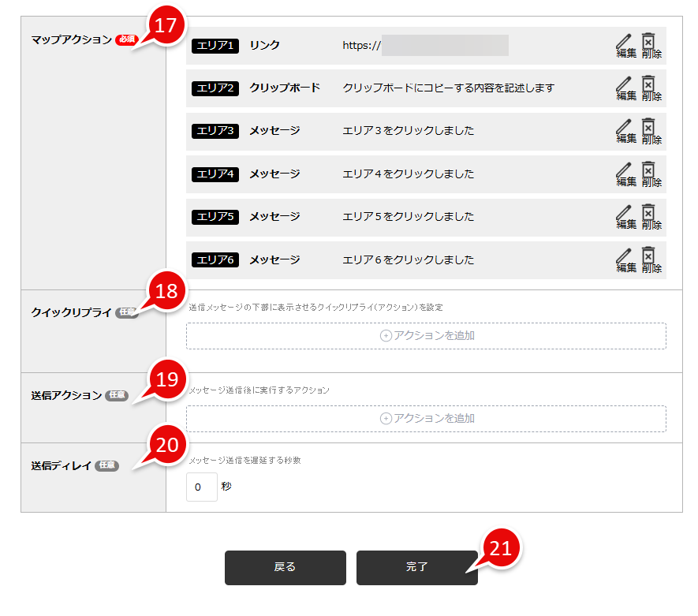The image size is (698, 616).
Task: Click the 送信ディレイ seconds input field
Action: [201, 487]
